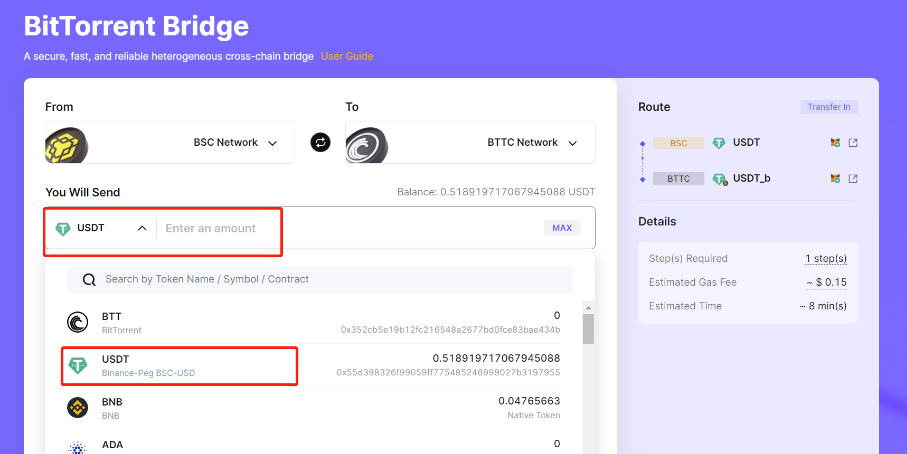This screenshot has height=454, width=907.
Task: Click the swap networks icon
Action: pos(320,143)
